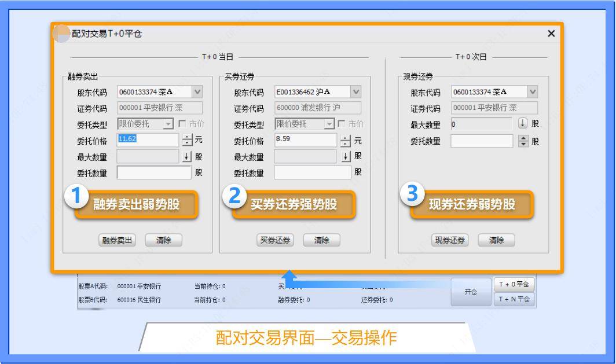This screenshot has height=364, width=616.
Task: Click the T+N平仓 button in background window
Action: tap(514, 299)
